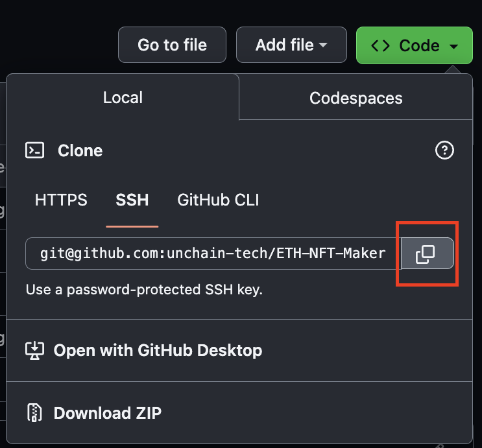
Task: Click the Go to file button
Action: point(172,45)
